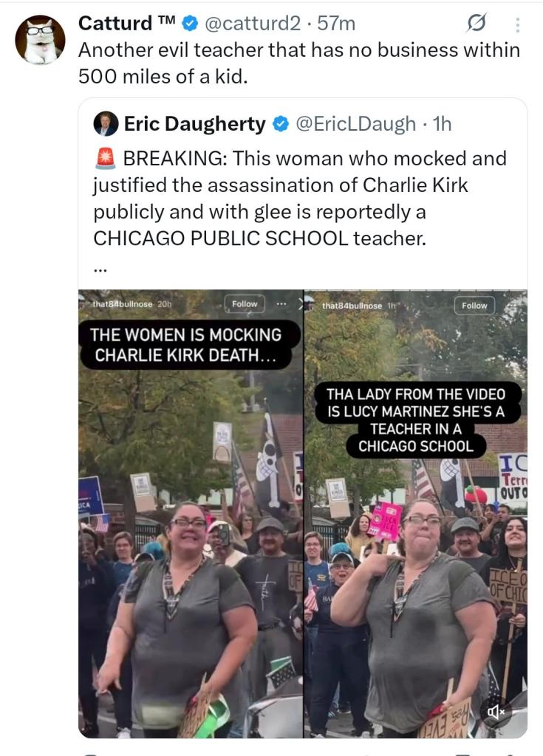Click the red siren emoji

point(105,159)
